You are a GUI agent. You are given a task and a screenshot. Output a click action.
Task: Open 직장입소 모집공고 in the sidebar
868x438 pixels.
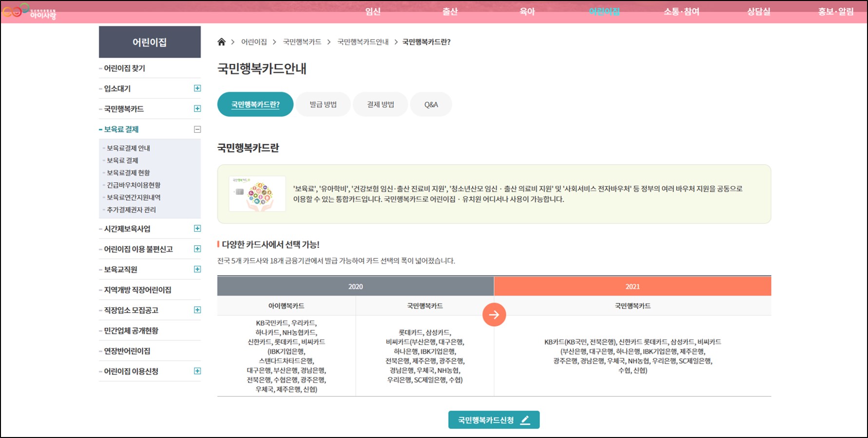click(x=131, y=310)
